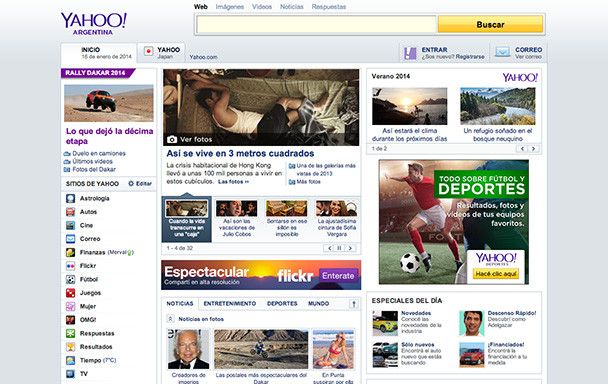The height and width of the screenshot is (384, 608).
Task: Switch to the Entretenimiento news tab
Action: pos(230,304)
